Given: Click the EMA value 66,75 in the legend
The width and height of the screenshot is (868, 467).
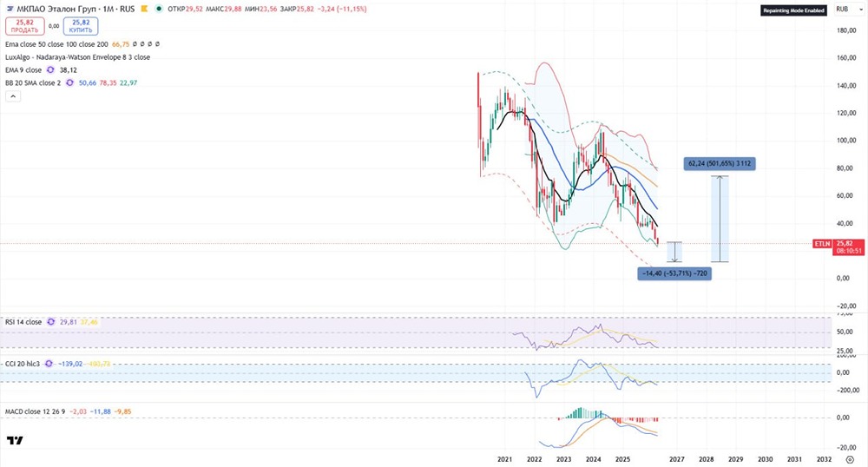Looking at the screenshot, I should coord(121,44).
